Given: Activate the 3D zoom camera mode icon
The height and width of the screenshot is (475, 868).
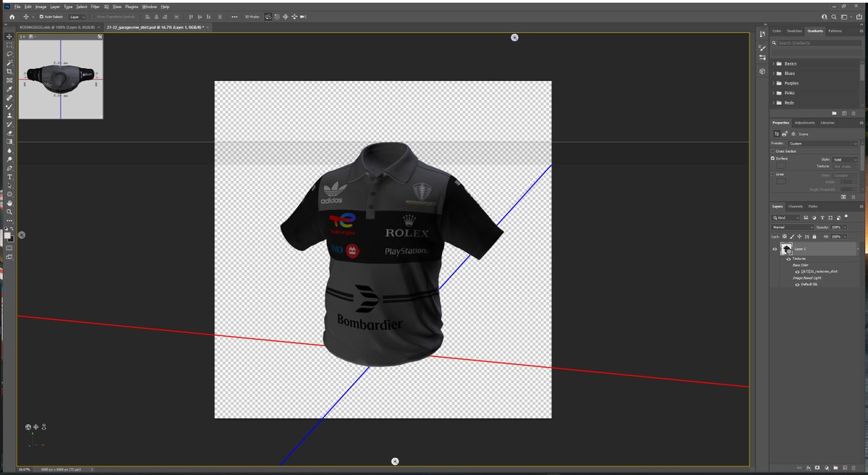Looking at the screenshot, I should coord(303,17).
